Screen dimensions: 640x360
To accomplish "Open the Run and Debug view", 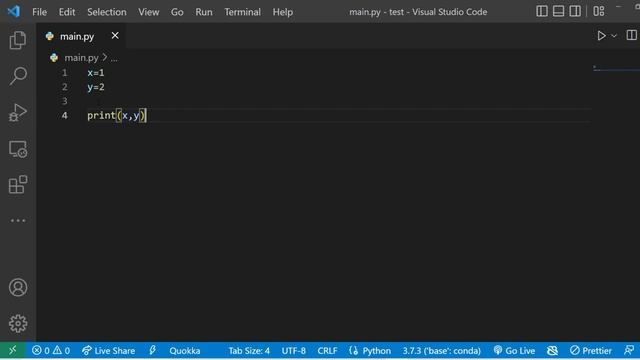I will [x=18, y=112].
